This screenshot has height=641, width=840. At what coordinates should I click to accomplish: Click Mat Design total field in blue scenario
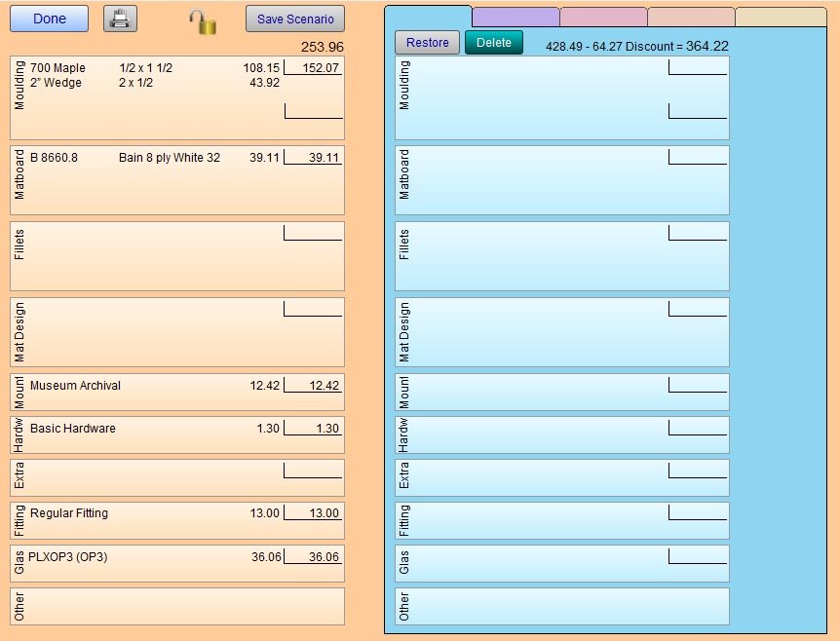click(x=698, y=309)
